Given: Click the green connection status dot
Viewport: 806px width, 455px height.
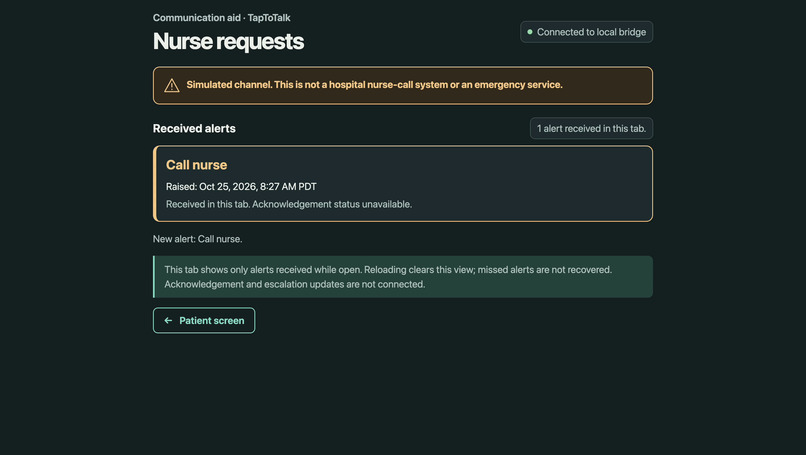Looking at the screenshot, I should [x=529, y=32].
